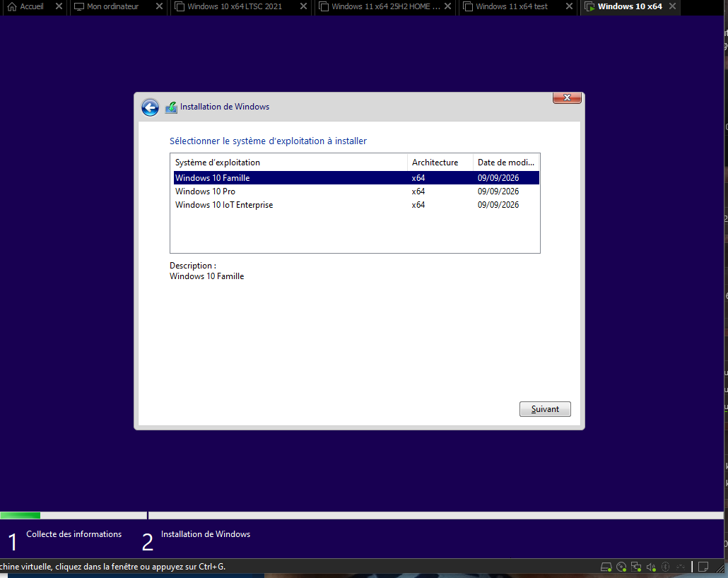Viewport: 728px width, 578px height.
Task: Select Windows 10 Famille in the list
Action: 356,178
